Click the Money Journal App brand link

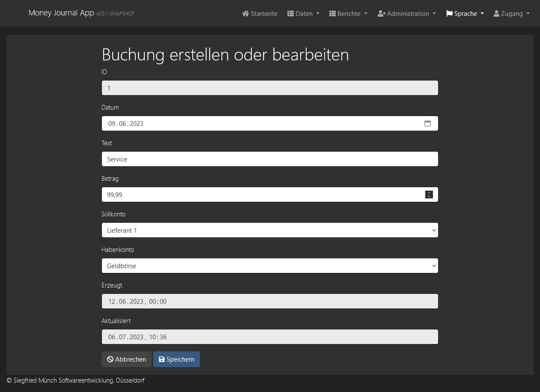click(61, 13)
